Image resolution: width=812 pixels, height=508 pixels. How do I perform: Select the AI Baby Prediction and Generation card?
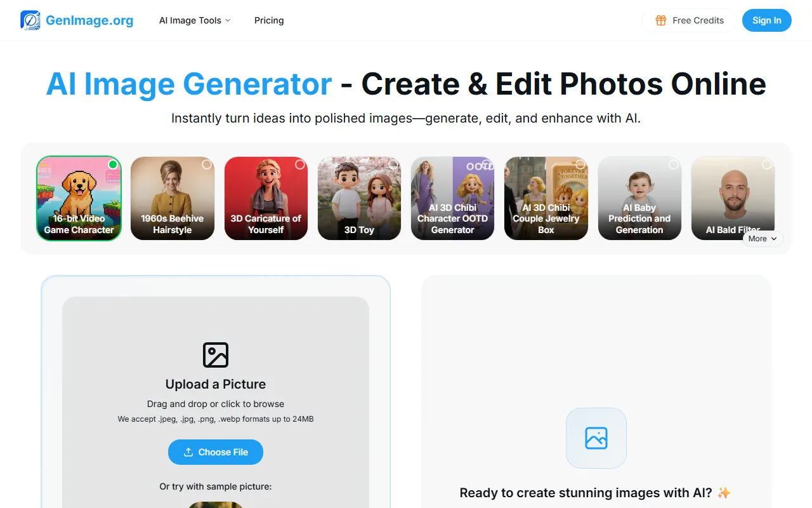click(x=639, y=198)
